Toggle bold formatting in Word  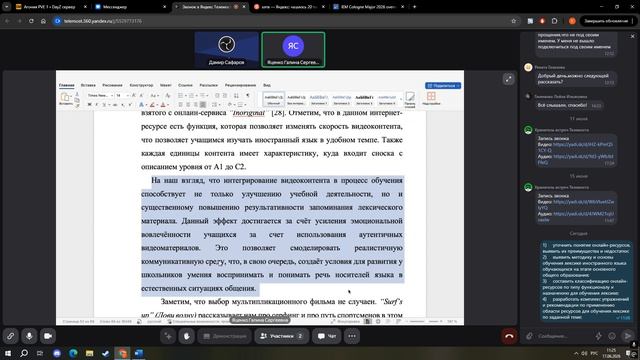pyautogui.click(x=89, y=105)
